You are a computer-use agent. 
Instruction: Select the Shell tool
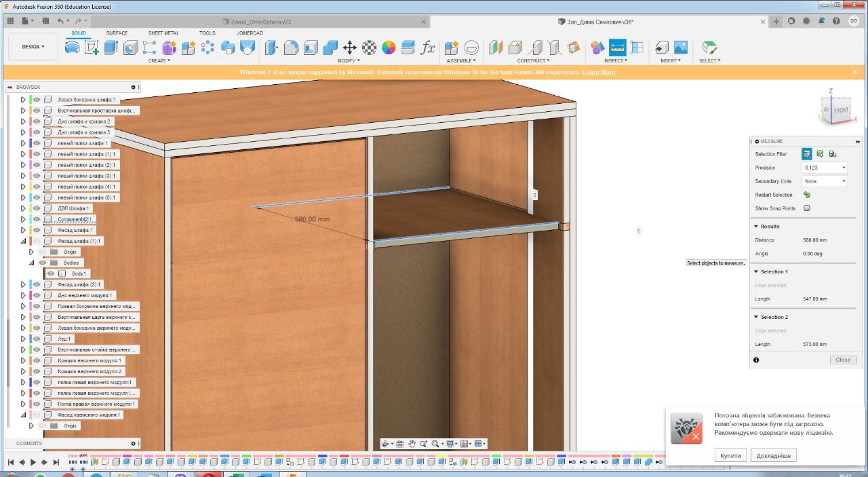(x=311, y=47)
